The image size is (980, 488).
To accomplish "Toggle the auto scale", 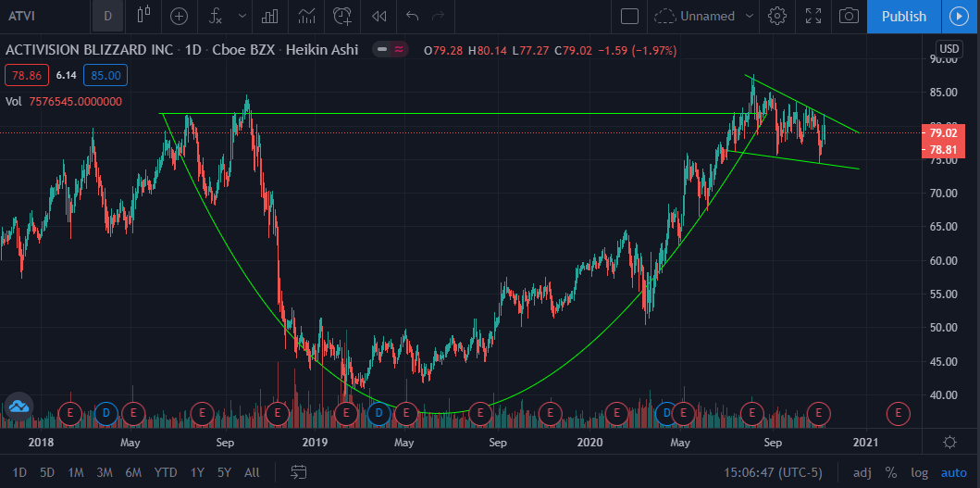I will click(x=954, y=472).
